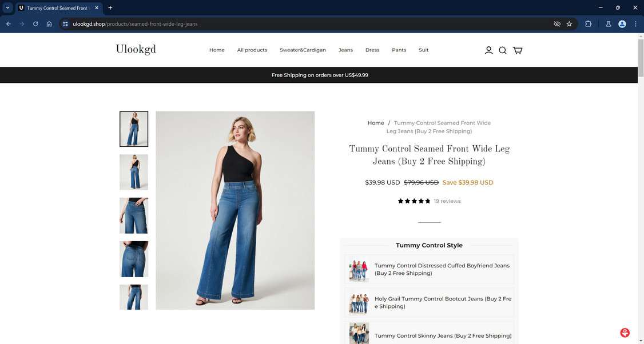Image resolution: width=644 pixels, height=344 pixels.
Task: Click the eye-slash tracking protection icon
Action: [x=557, y=24]
